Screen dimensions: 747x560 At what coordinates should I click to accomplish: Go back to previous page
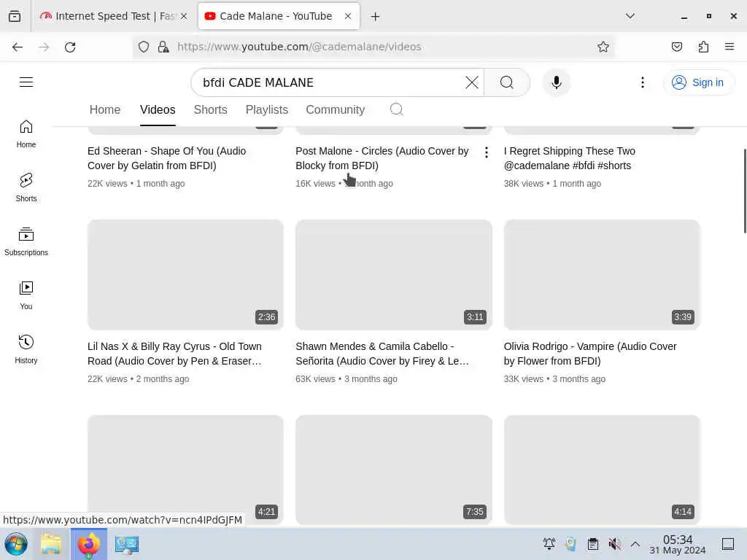pos(18,47)
